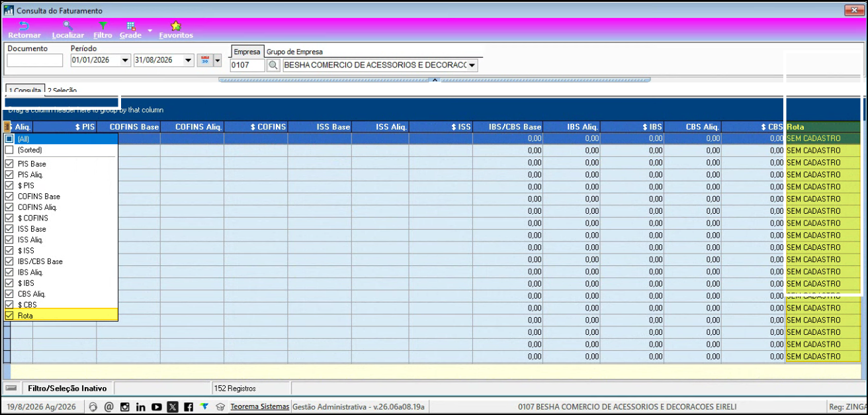
Task: Click the Filtro/Seleção Inativo status text
Action: click(x=67, y=389)
